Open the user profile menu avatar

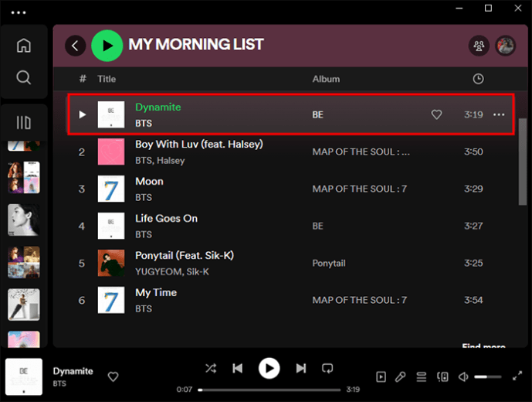tap(506, 46)
